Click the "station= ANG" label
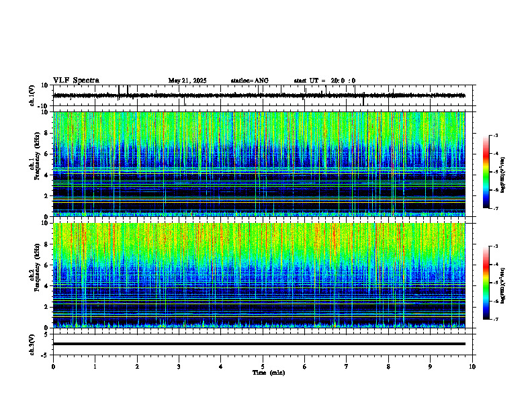This screenshot has height=411, width=532. [250, 81]
